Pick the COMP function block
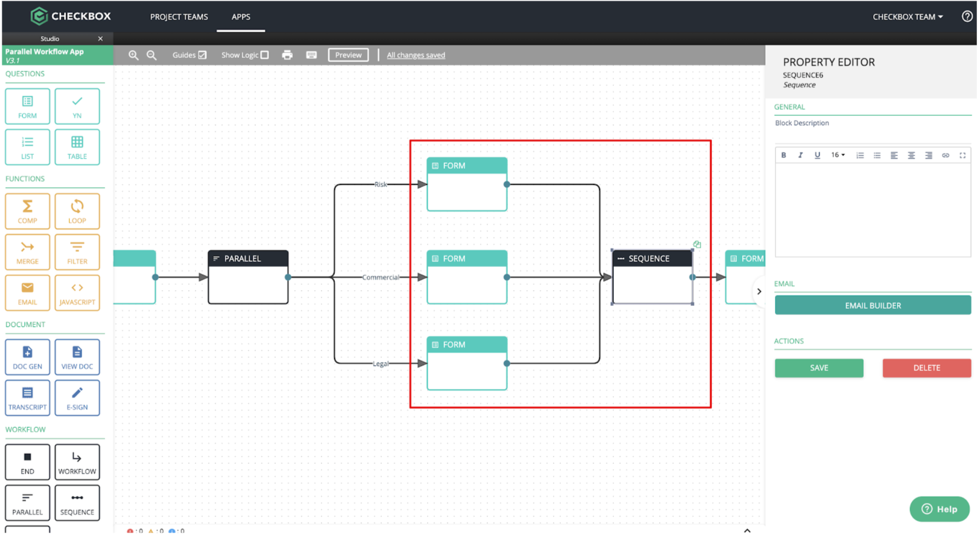Image resolution: width=980 pixels, height=539 pixels. pos(27,211)
